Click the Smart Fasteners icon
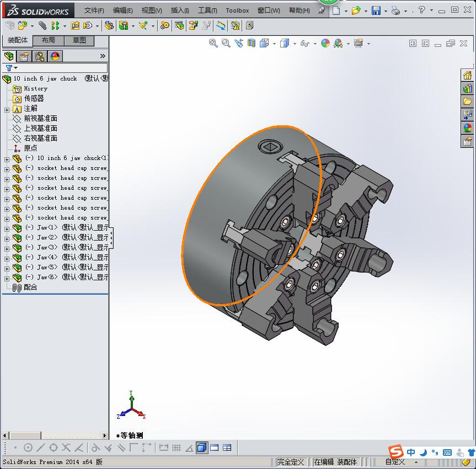476x469 pixels. pyautogui.click(x=75, y=25)
